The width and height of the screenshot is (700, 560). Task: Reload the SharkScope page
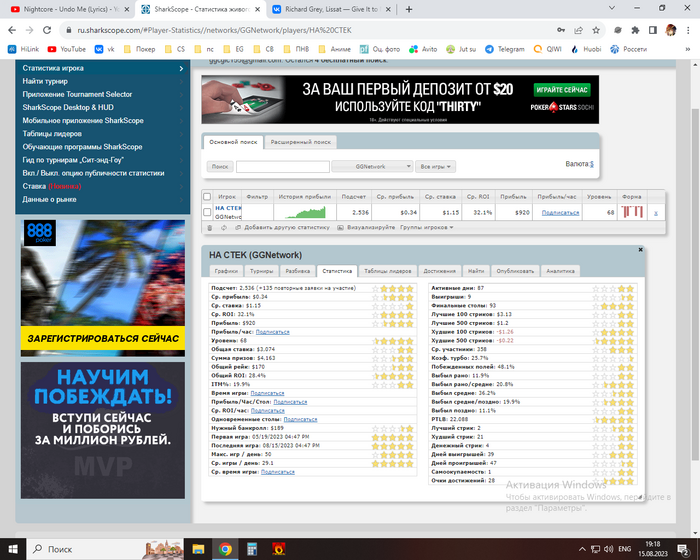coord(47,30)
